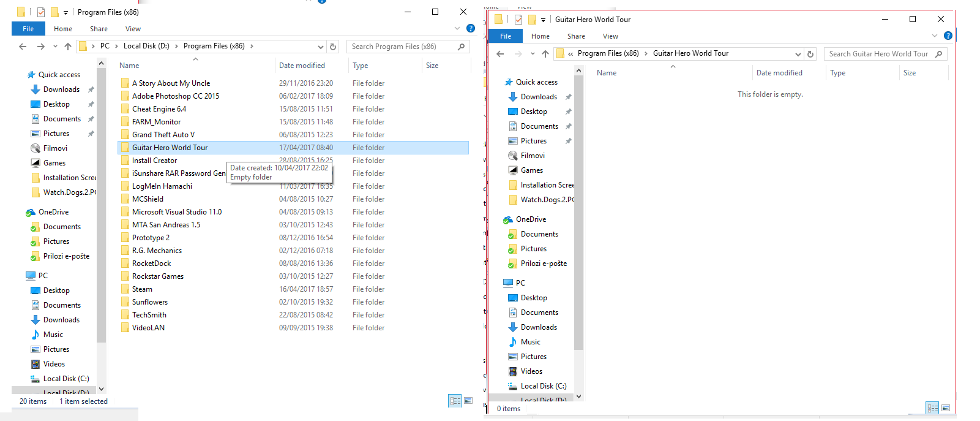Switch the Program Files (x86) window to details view

coord(455,401)
